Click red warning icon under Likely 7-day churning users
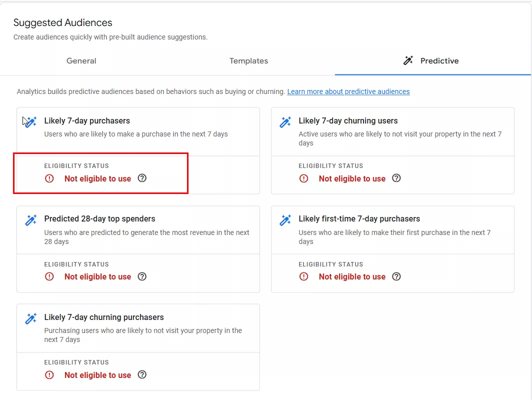 [x=303, y=178]
